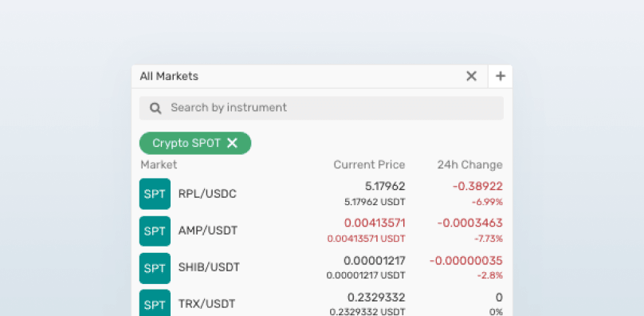Click the SPT icon for TRX/USDT
Image resolution: width=644 pixels, height=316 pixels.
coord(155,303)
